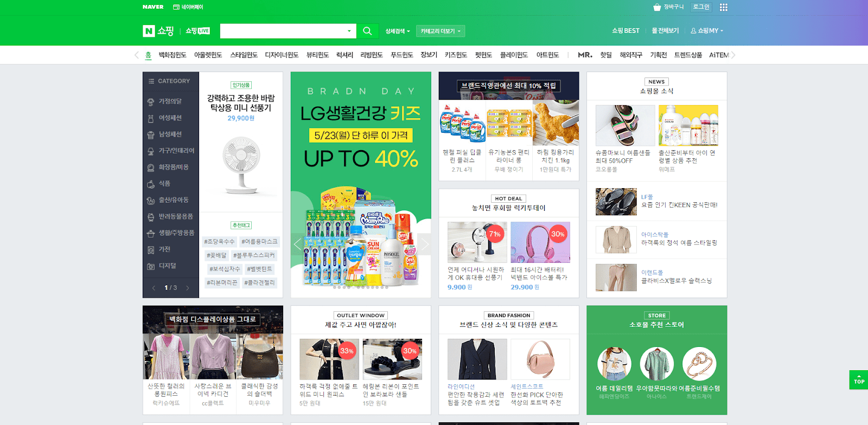Open the 쇼핑MY dropdown menu
Viewport: 868px width, 425px height.
click(707, 31)
